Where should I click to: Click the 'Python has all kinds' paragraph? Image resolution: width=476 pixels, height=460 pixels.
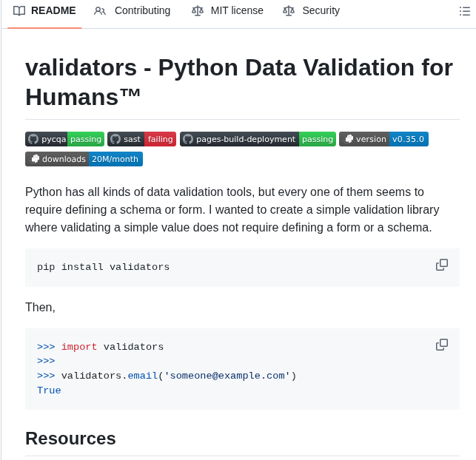(232, 209)
